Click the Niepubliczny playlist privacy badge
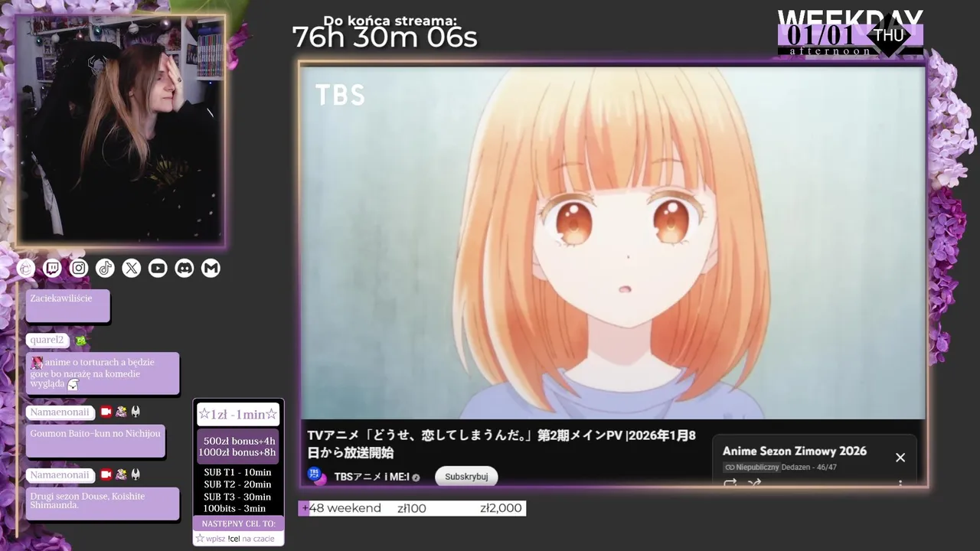Viewport: 980px width, 551px height. 751,468
